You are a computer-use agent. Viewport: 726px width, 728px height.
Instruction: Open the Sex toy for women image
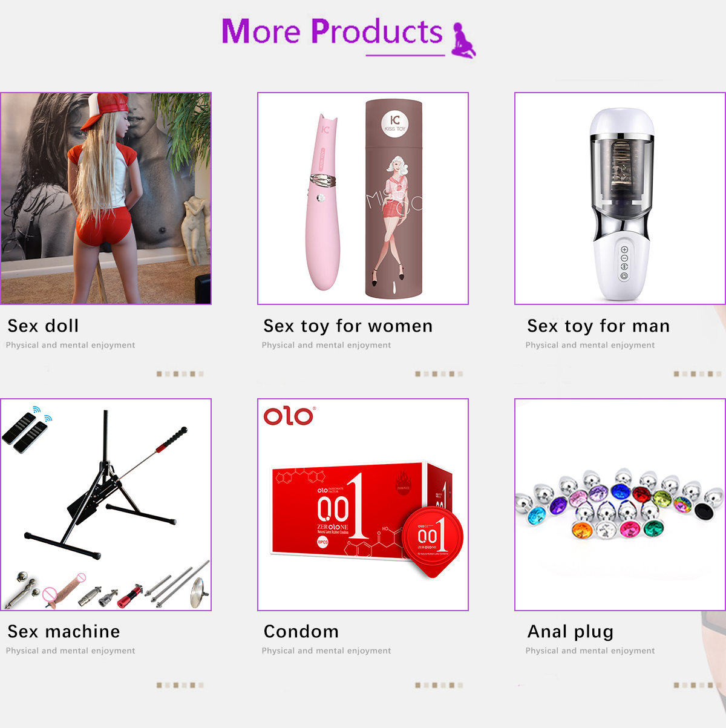pos(363,198)
